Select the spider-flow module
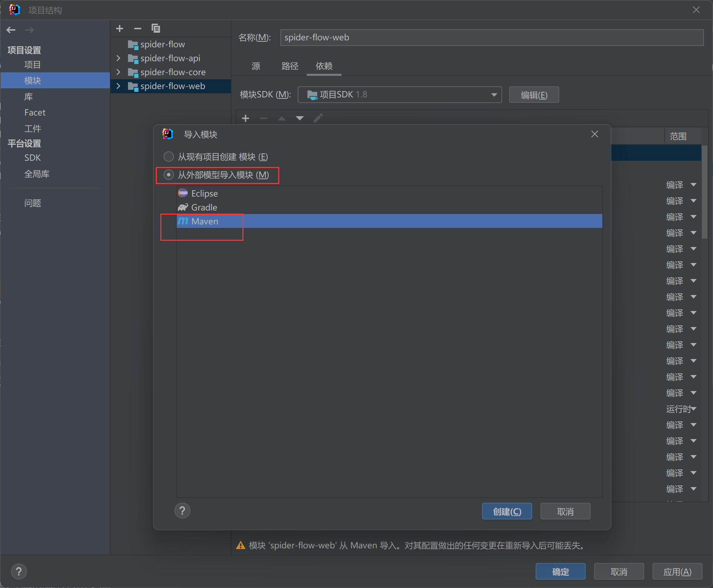The image size is (713, 588). (163, 44)
